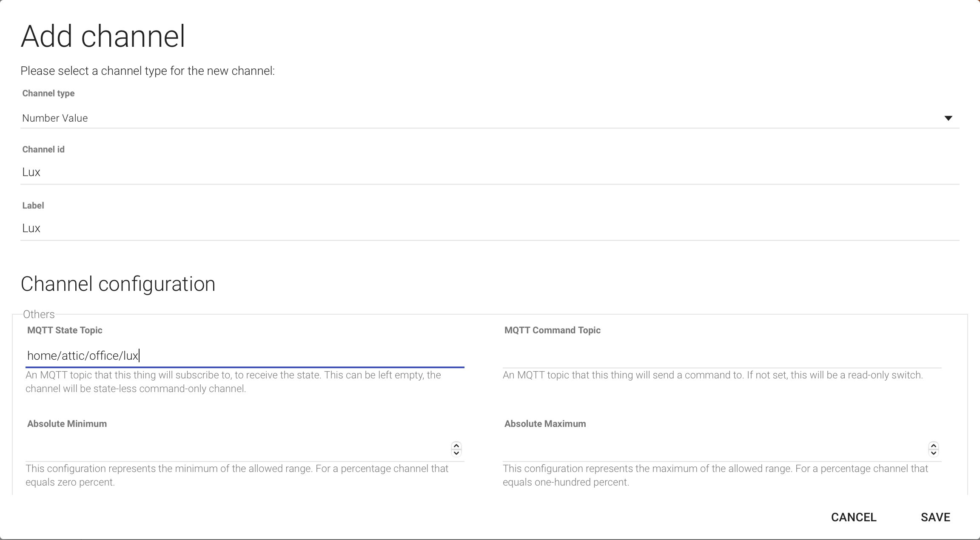
Task: Increase Absolute Maximum using the up arrow
Action: [x=934, y=446]
